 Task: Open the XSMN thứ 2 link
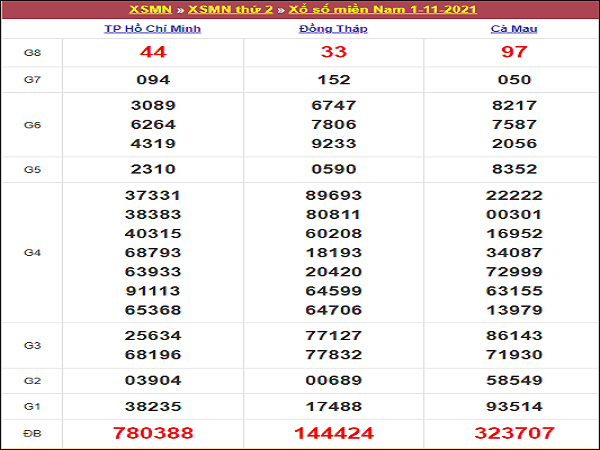(230, 10)
